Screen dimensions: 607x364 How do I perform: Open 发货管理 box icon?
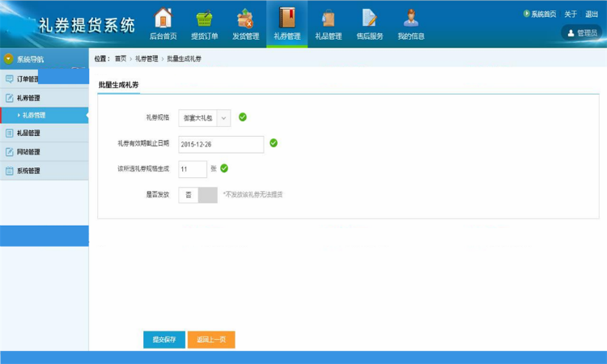[245, 19]
